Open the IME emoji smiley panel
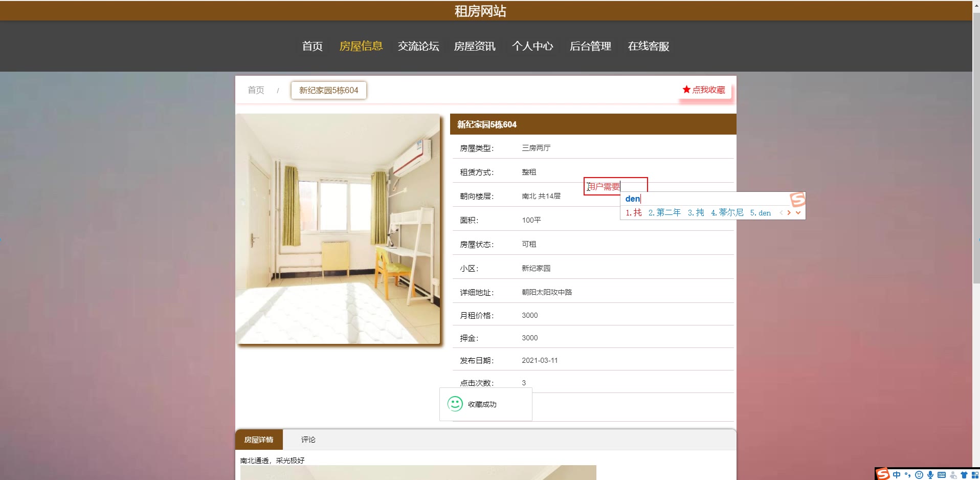 point(919,475)
